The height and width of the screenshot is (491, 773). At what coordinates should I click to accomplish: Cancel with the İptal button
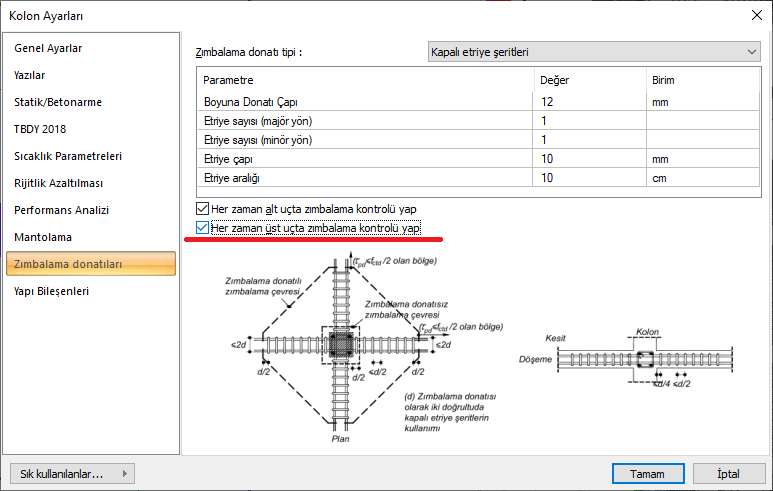(x=729, y=474)
